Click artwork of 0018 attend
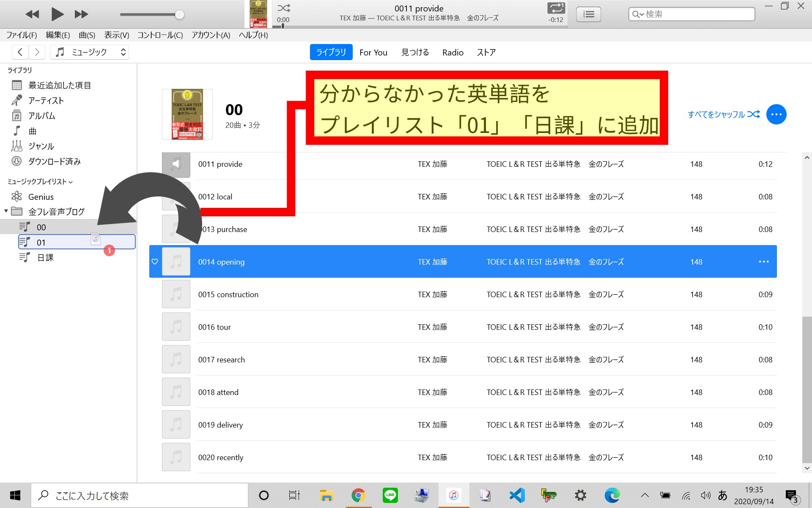 [x=176, y=392]
